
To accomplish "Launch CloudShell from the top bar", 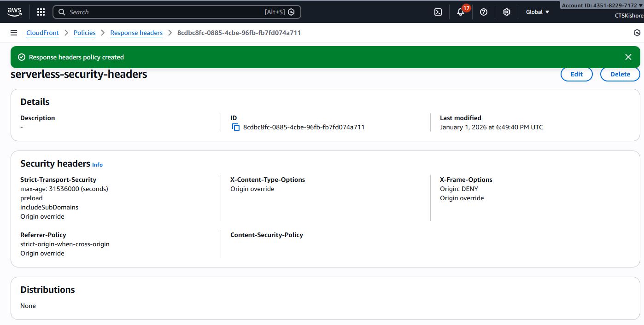I will [x=438, y=12].
